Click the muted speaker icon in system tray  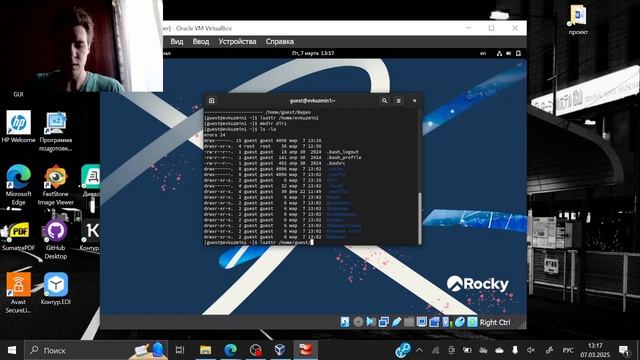[x=531, y=350]
